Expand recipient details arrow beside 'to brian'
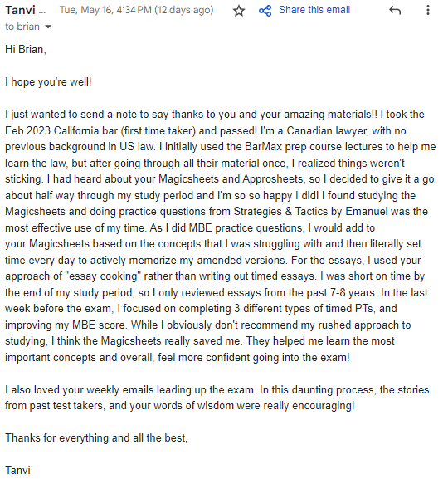Viewport: 448px width, 479px height. coord(48,27)
